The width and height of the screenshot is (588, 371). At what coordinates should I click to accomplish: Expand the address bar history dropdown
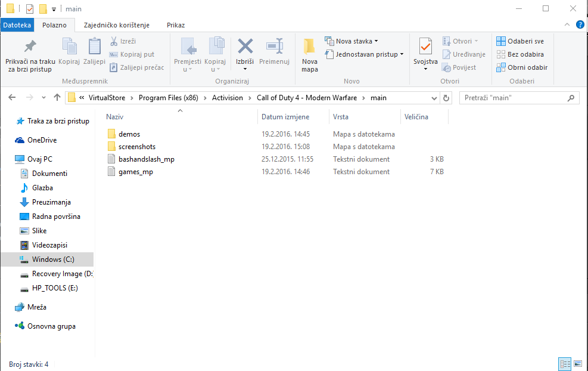point(434,98)
